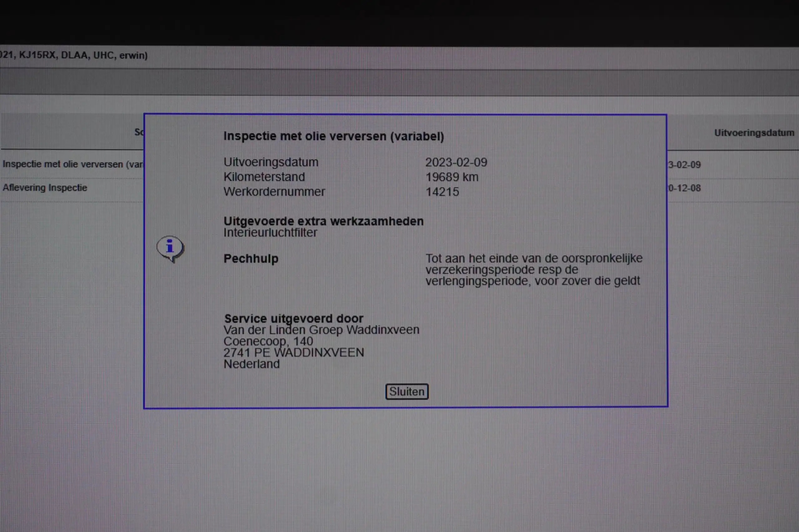The height and width of the screenshot is (532, 799).
Task: Click the 3-02-09 date in the table
Action: 684,165
